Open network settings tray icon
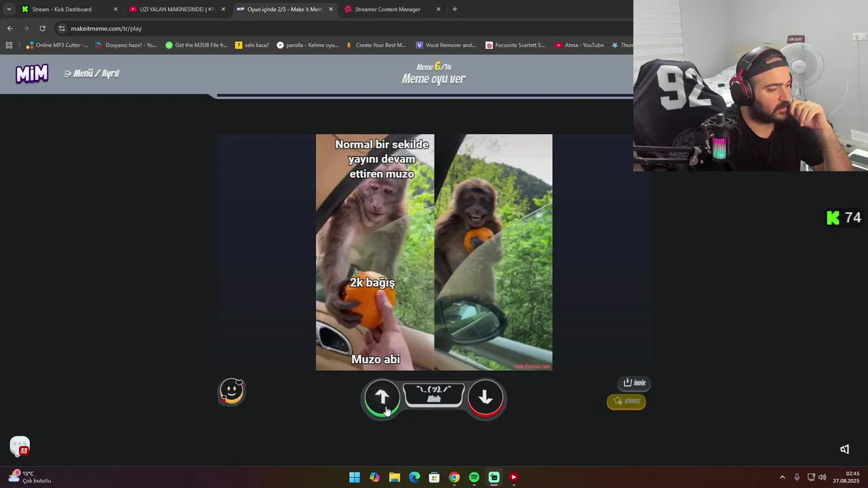 pyautogui.click(x=811, y=477)
